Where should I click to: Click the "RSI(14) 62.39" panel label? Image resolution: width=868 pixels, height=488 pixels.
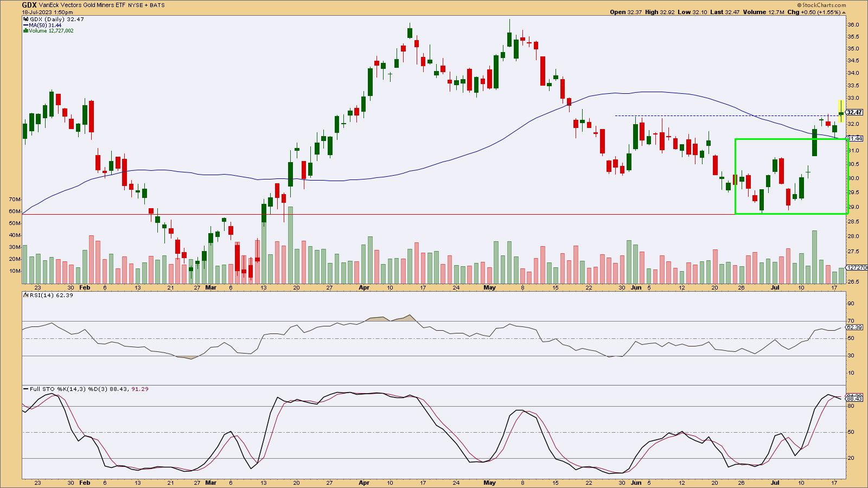tap(48, 295)
